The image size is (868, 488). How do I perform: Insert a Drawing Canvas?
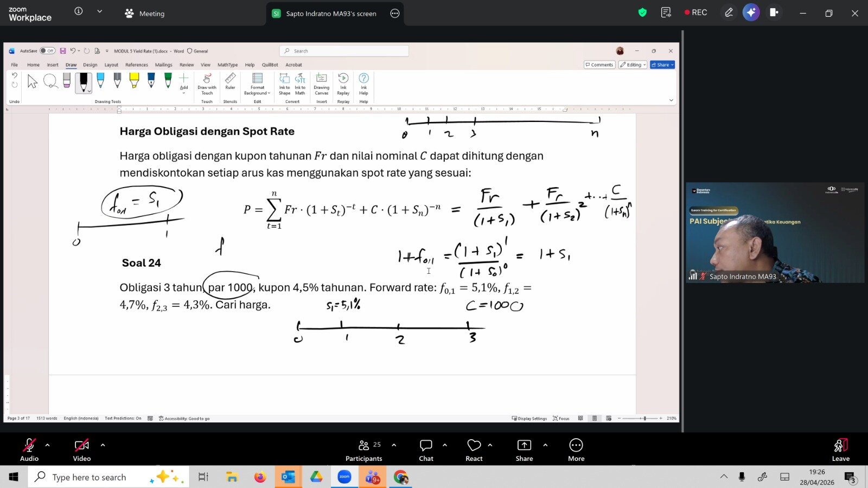(x=321, y=84)
